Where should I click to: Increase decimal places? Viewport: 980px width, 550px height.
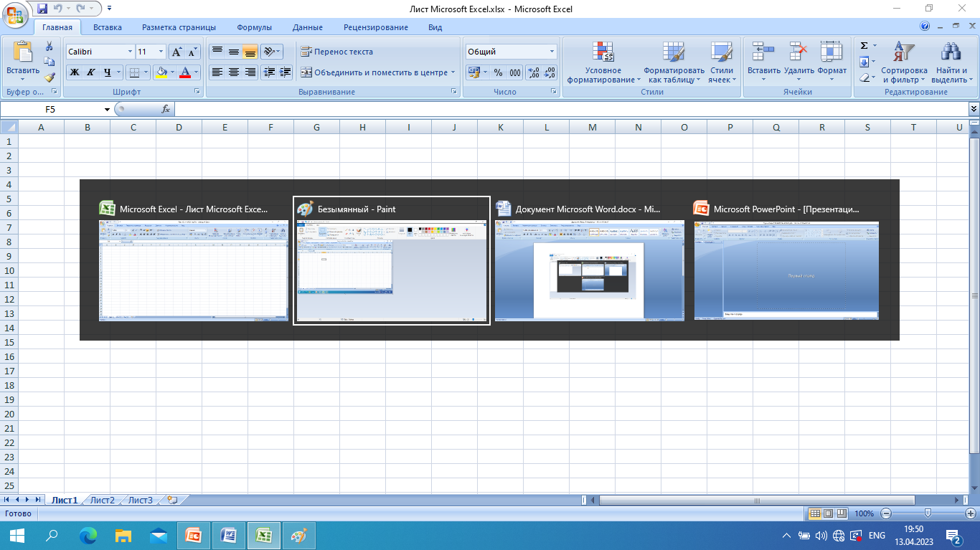pos(534,72)
